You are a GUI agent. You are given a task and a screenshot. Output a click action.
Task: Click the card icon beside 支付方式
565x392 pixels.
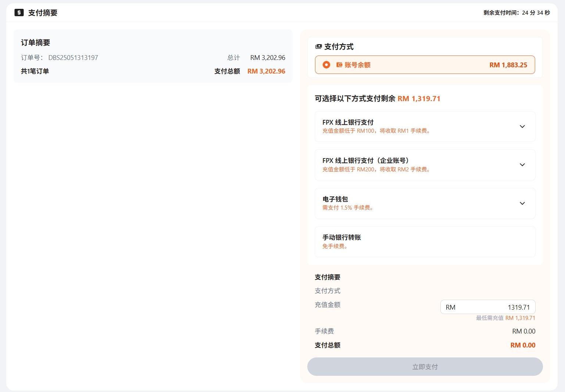tap(318, 47)
